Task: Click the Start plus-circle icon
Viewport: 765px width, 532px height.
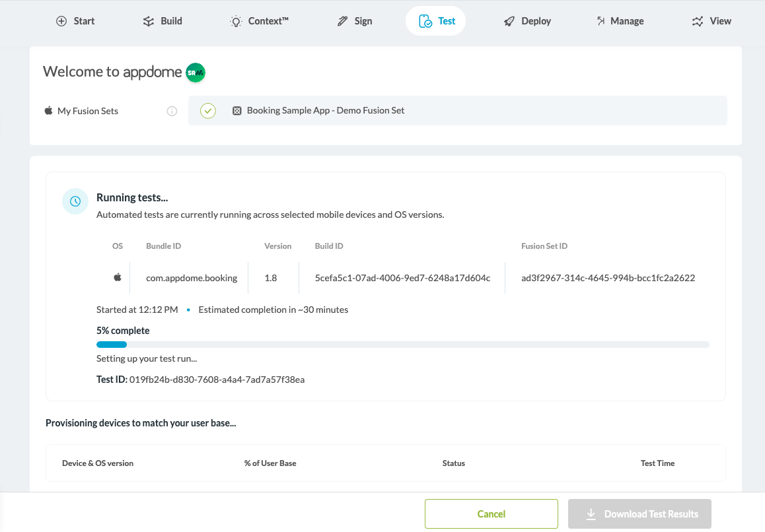Action: 61,21
